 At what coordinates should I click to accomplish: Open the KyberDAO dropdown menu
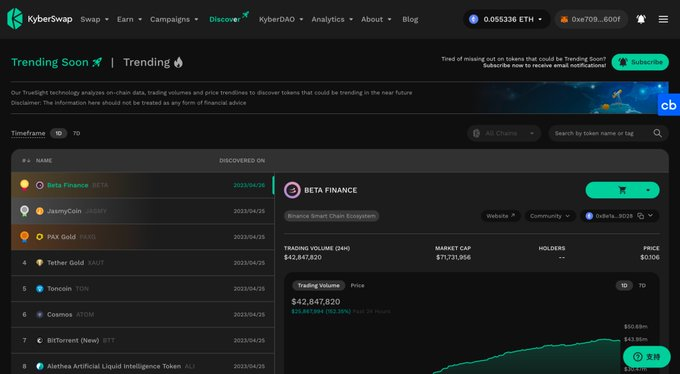pyautogui.click(x=281, y=19)
